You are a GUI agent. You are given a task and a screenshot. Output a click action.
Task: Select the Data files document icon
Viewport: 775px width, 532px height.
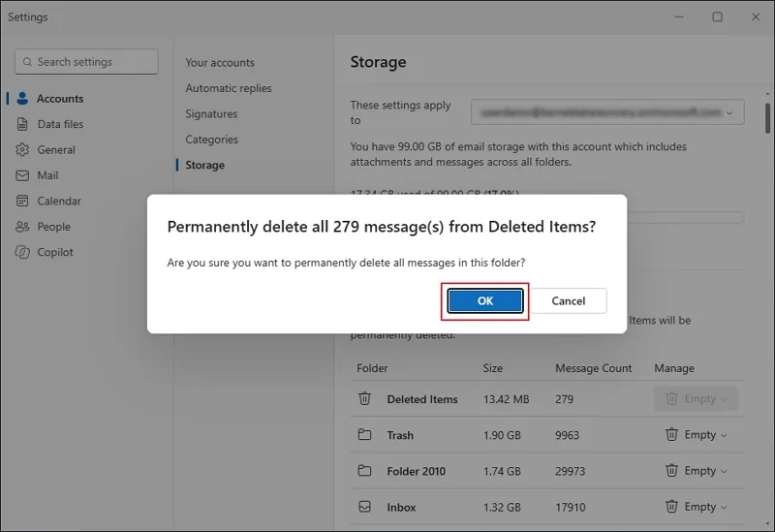pyautogui.click(x=22, y=124)
